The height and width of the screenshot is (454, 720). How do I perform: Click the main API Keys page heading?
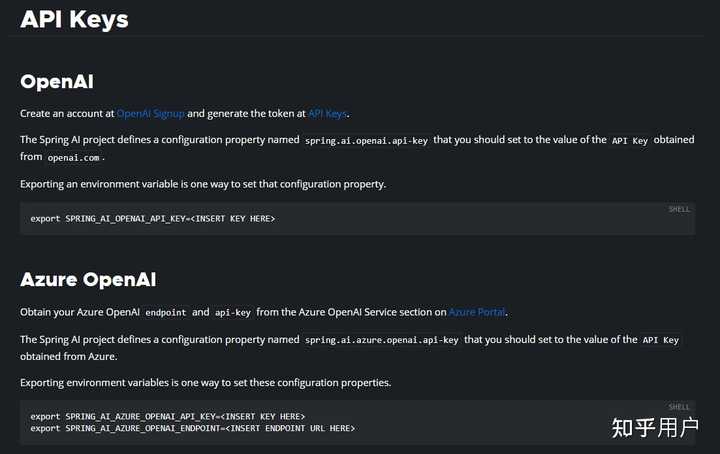point(74,19)
